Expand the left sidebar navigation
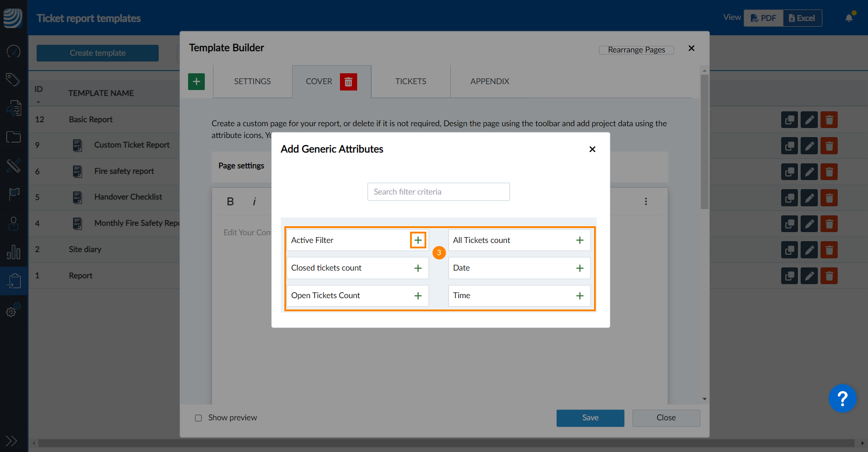The height and width of the screenshot is (452, 868). [11, 441]
